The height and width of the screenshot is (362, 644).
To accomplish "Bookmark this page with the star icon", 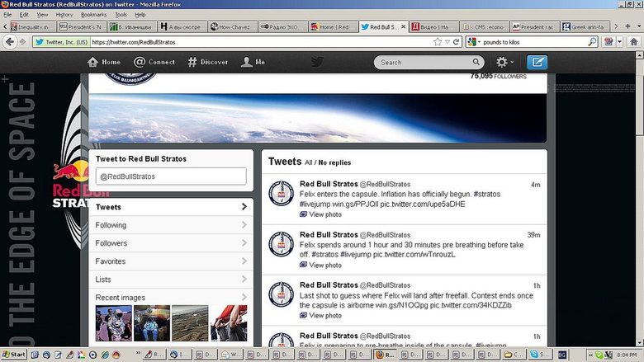I will pyautogui.click(x=438, y=42).
